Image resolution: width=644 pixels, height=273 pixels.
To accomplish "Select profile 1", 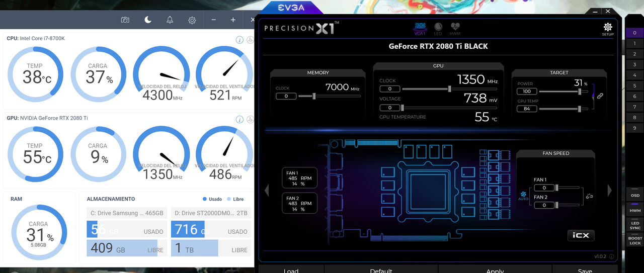I will point(635,44).
